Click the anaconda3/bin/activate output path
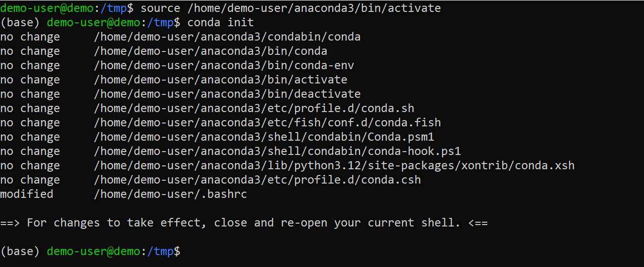 click(221, 80)
